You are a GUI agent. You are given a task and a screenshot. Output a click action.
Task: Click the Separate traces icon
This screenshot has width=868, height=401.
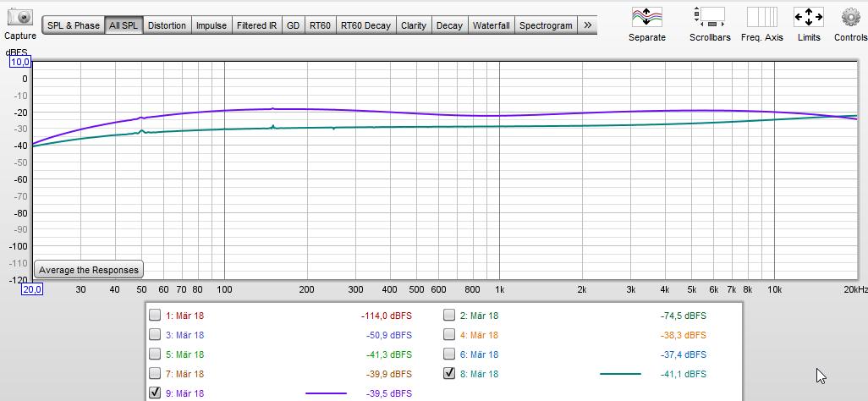(x=647, y=17)
